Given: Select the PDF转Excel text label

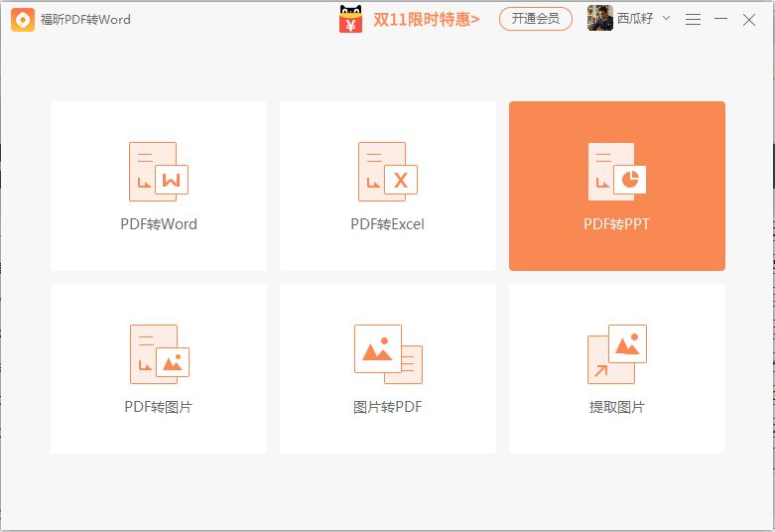Looking at the screenshot, I should tap(387, 224).
